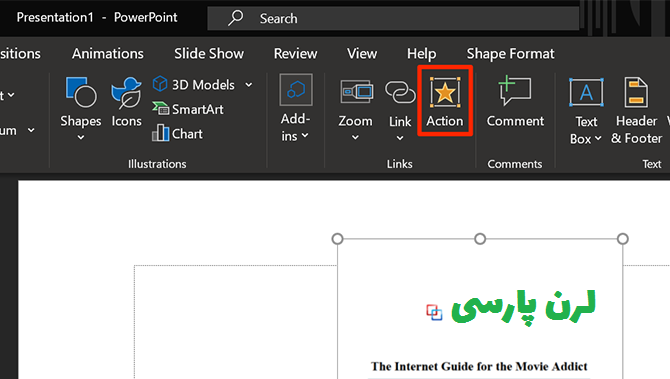The width and height of the screenshot is (670, 379).
Task: Open the Shapes gallery icon
Action: 81,92
